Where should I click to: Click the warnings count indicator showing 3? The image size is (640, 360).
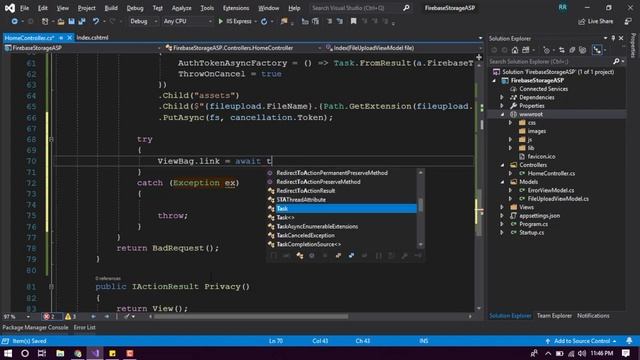[71, 316]
